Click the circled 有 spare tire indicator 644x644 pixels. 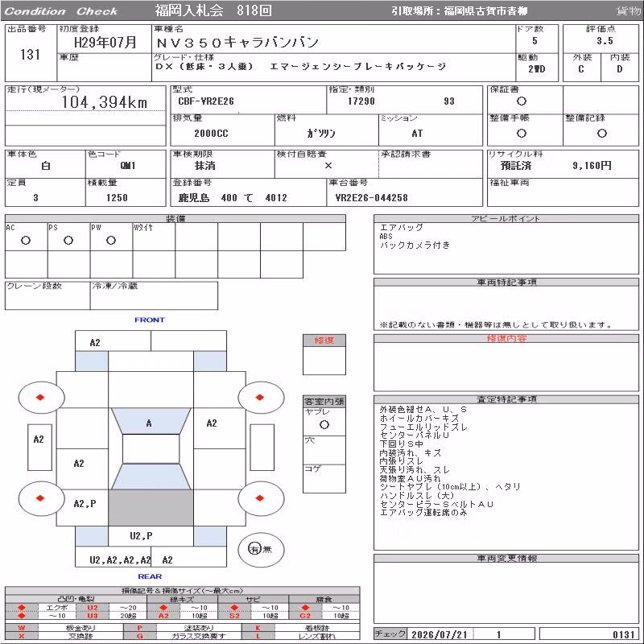[254, 549]
